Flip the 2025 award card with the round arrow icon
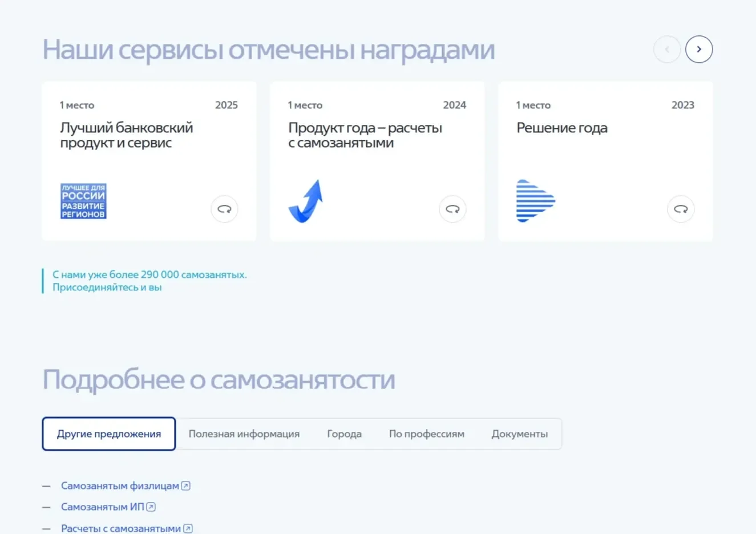 (x=224, y=209)
